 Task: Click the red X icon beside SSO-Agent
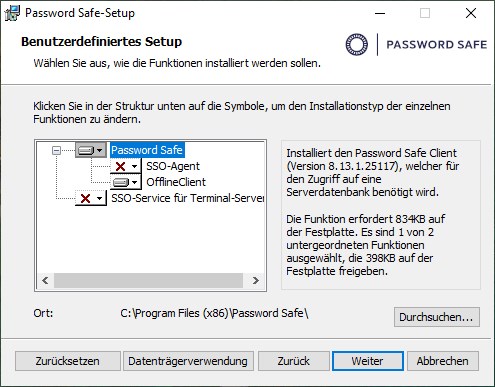120,166
